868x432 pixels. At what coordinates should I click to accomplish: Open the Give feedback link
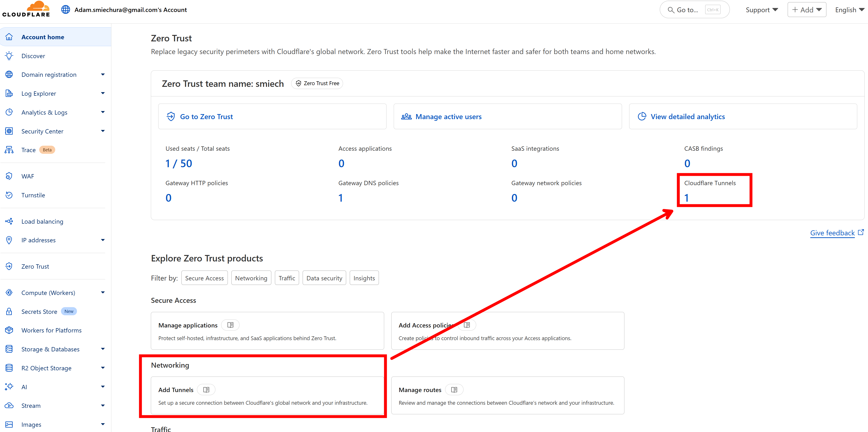(x=832, y=233)
